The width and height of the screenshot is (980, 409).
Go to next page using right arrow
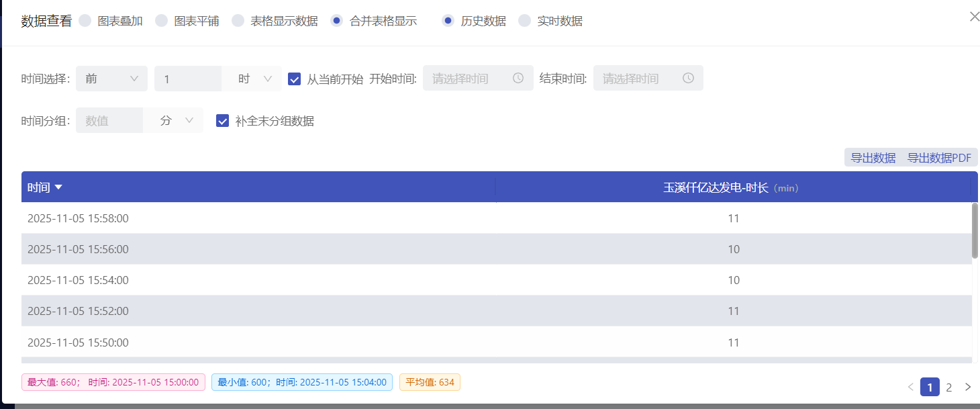pyautogui.click(x=967, y=387)
